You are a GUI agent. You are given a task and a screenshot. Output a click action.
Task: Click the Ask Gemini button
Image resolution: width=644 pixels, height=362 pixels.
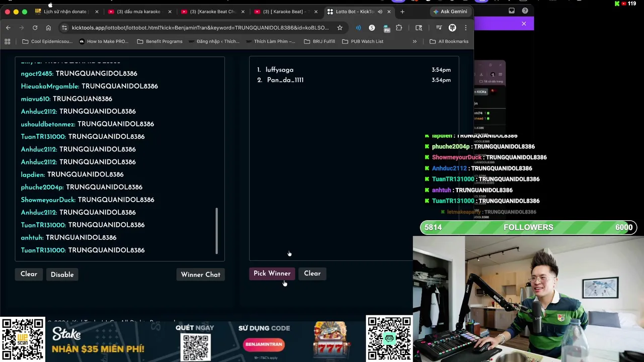(450, 12)
